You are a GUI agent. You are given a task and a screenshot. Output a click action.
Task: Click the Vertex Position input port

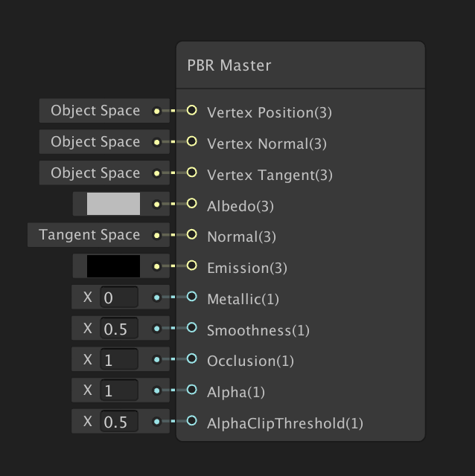tap(191, 111)
